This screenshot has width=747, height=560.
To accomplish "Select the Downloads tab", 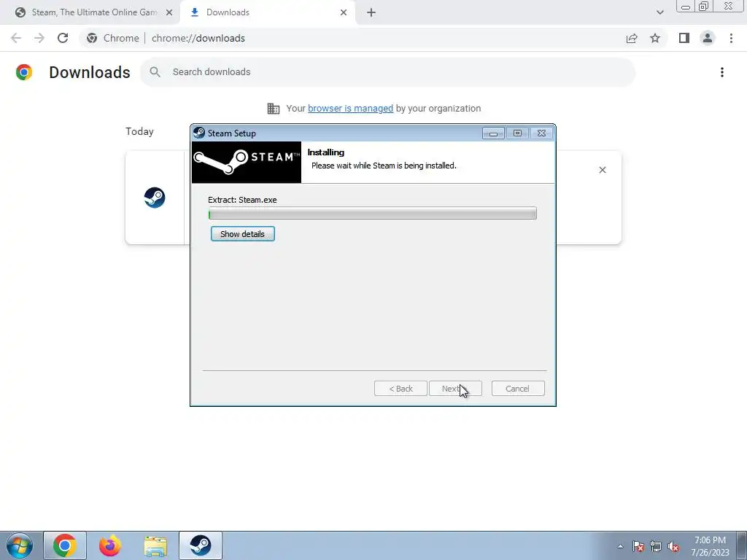I will pos(268,12).
